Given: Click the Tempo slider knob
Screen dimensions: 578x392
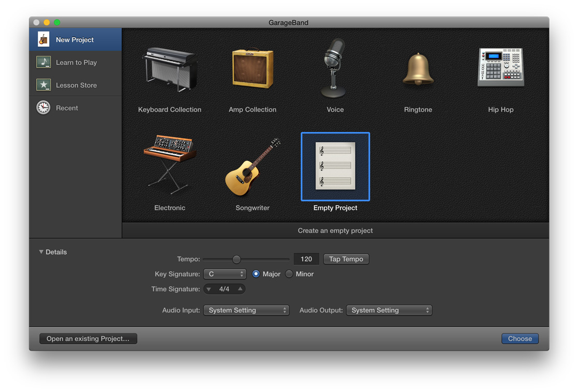Looking at the screenshot, I should pyautogui.click(x=236, y=260).
